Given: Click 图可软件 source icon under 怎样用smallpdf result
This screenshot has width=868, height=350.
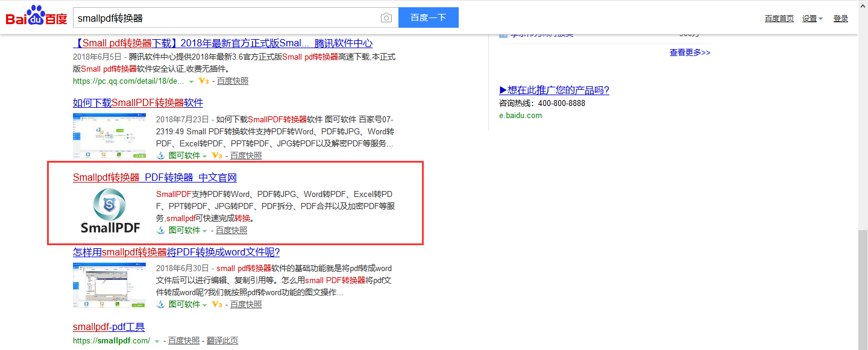Looking at the screenshot, I should pyautogui.click(x=161, y=304).
